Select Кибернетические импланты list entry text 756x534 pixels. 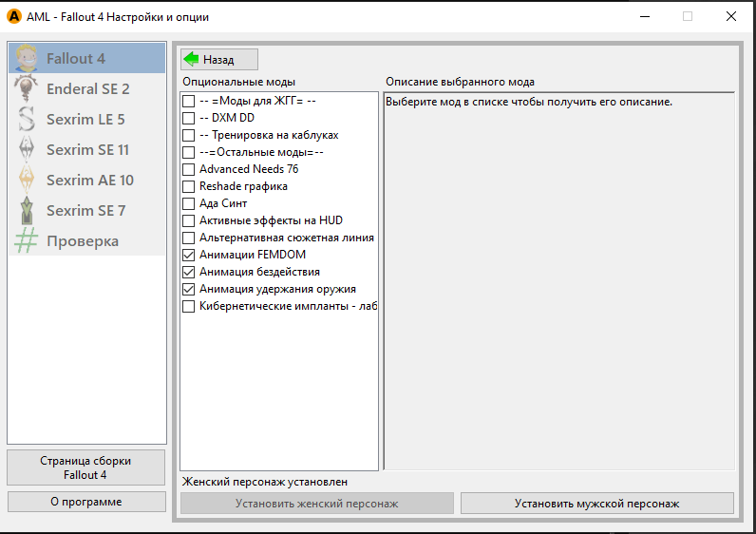[x=289, y=306]
